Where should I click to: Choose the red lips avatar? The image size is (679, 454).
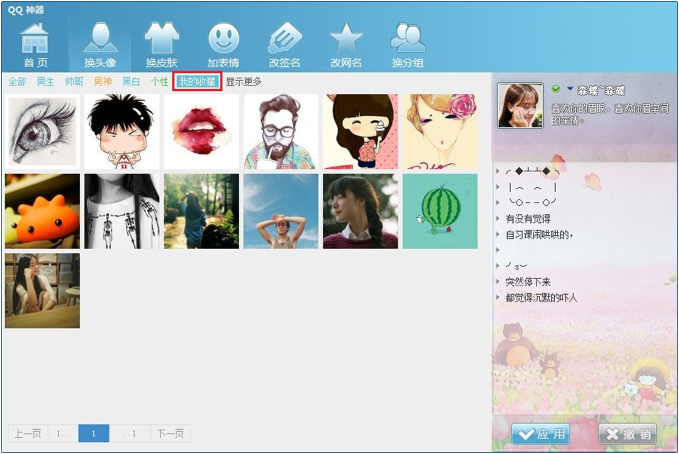pos(201,132)
